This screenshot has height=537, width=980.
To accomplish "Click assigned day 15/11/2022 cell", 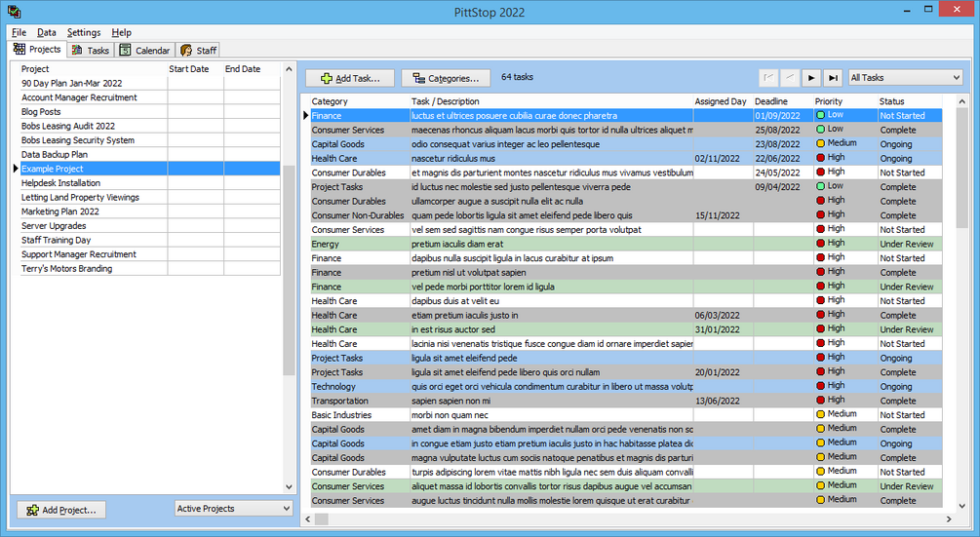I will tap(723, 215).
